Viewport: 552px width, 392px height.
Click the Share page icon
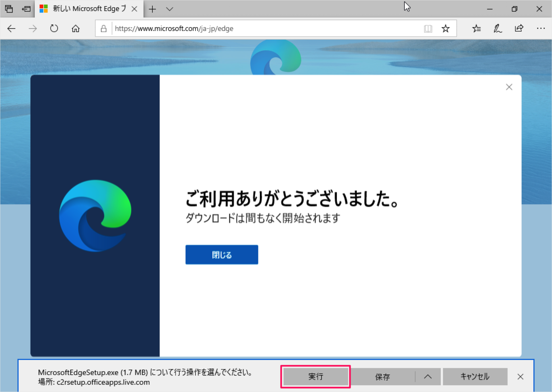coord(519,28)
